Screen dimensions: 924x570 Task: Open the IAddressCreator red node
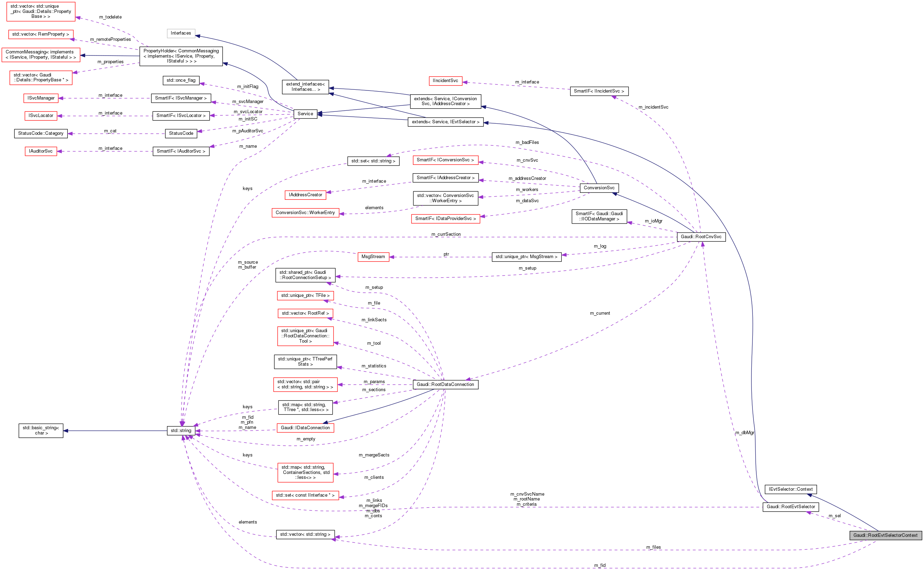305,195
